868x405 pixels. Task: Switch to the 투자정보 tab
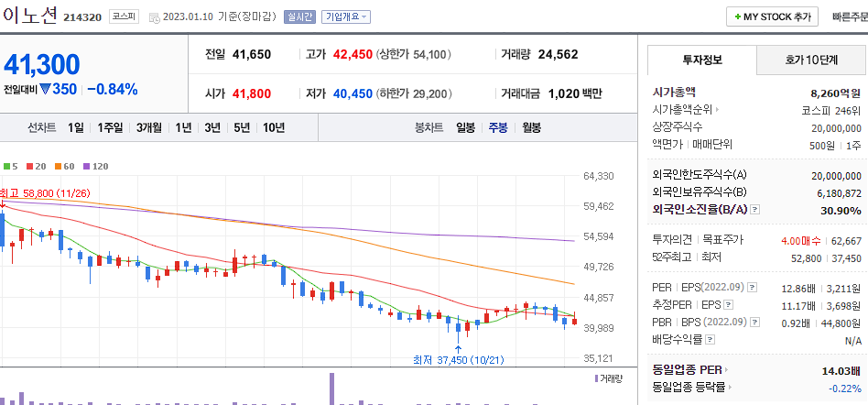[702, 60]
